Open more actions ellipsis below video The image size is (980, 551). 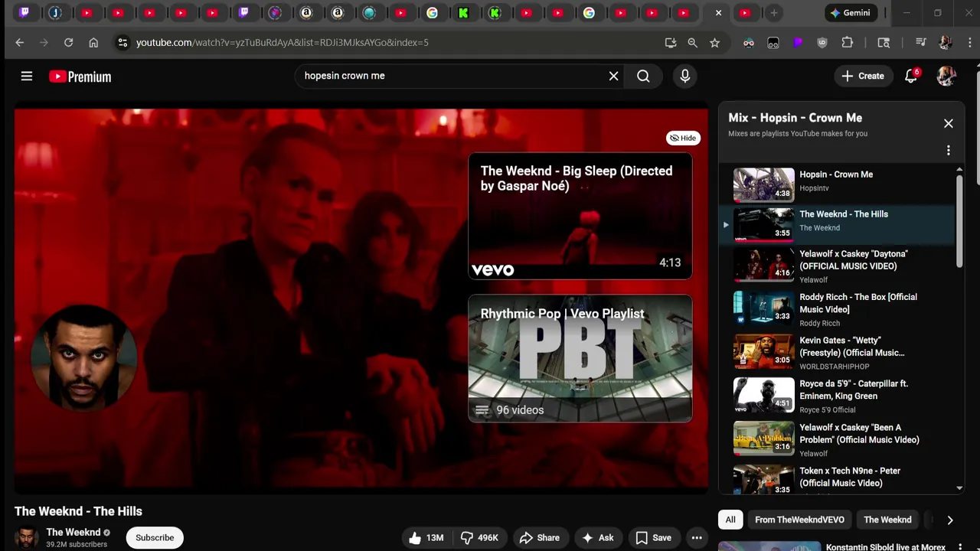click(697, 538)
